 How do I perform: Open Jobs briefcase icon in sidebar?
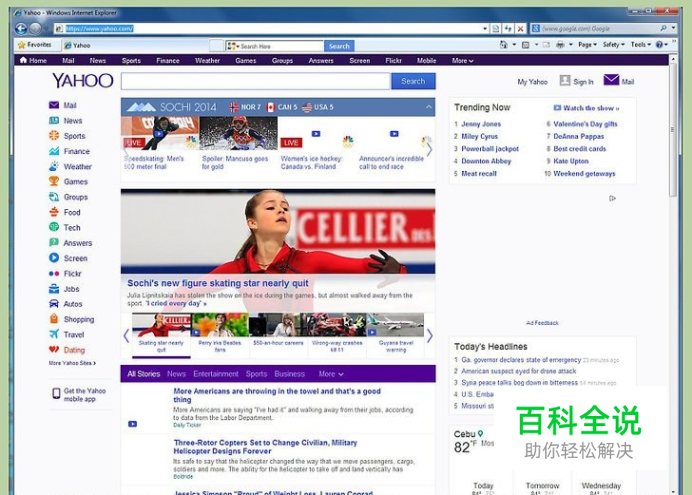tap(54, 289)
